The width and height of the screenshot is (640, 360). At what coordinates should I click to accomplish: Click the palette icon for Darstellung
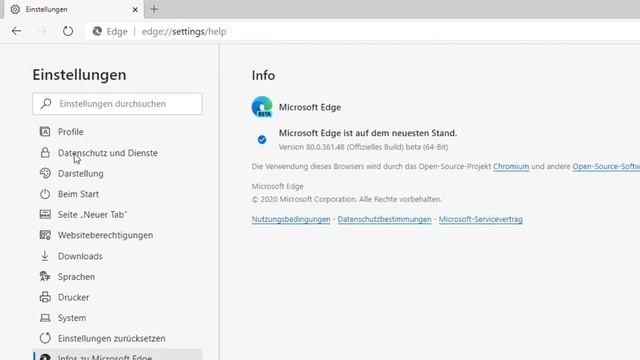click(45, 173)
